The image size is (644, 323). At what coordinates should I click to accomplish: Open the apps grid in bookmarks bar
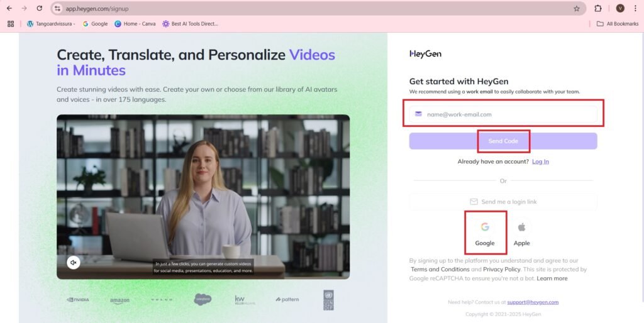pyautogui.click(x=11, y=24)
